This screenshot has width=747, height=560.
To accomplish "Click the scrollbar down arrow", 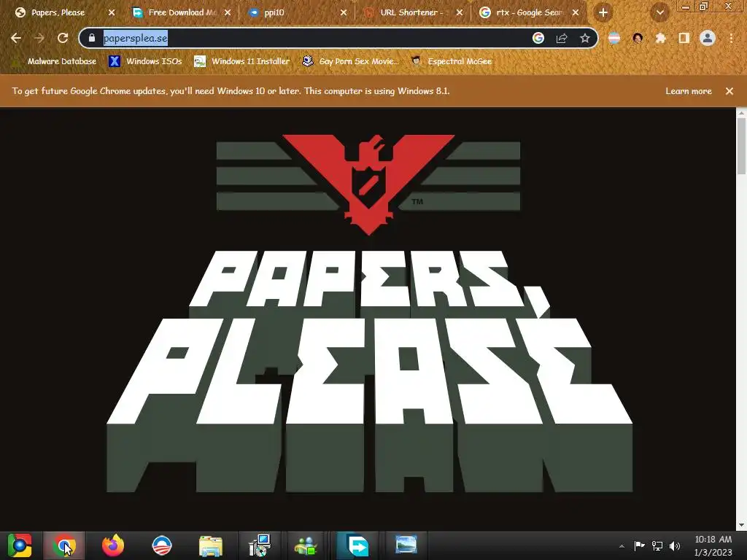I will click(x=741, y=525).
